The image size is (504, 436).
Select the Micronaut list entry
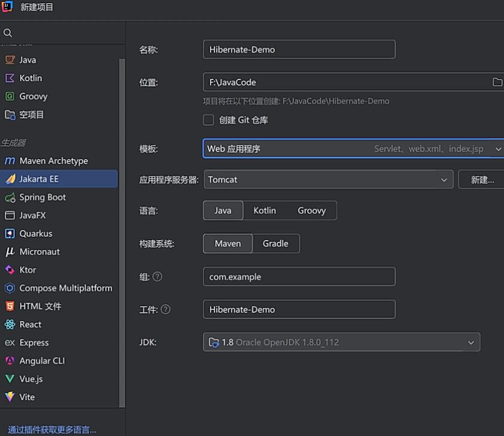59,251
